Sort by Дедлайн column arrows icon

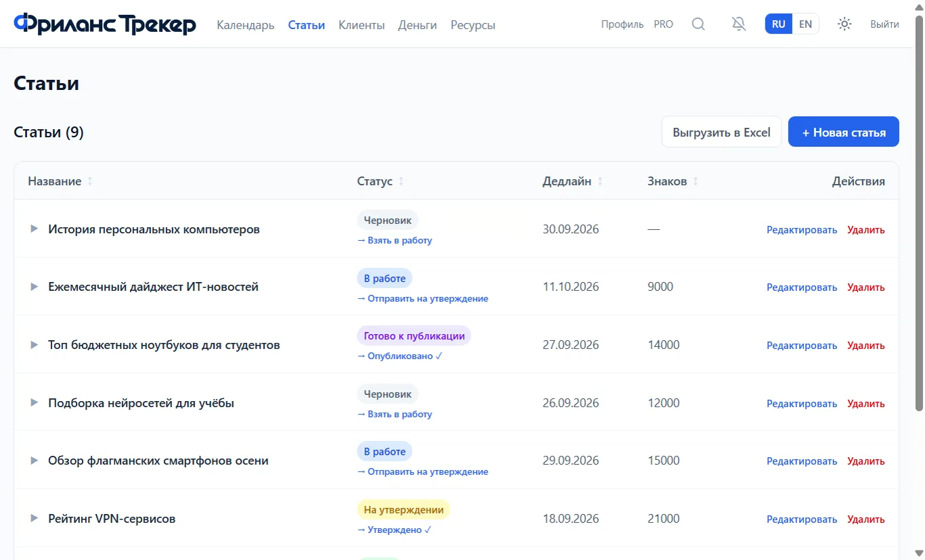click(x=600, y=181)
